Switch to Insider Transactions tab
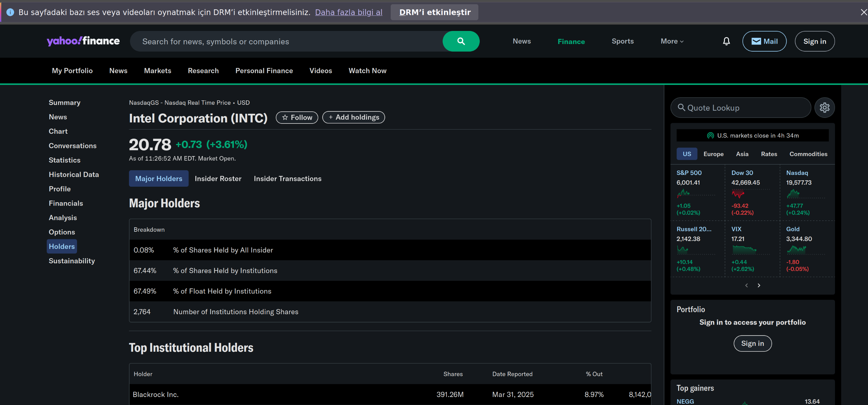The height and width of the screenshot is (405, 868). 287,178
